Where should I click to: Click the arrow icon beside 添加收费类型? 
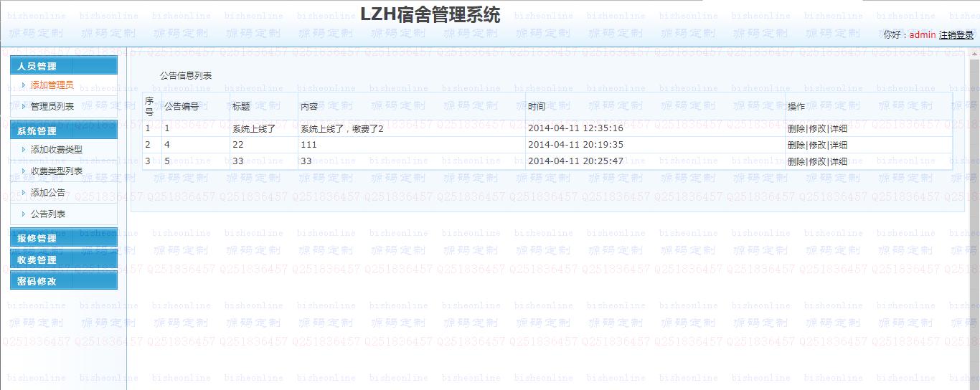pyautogui.click(x=24, y=150)
